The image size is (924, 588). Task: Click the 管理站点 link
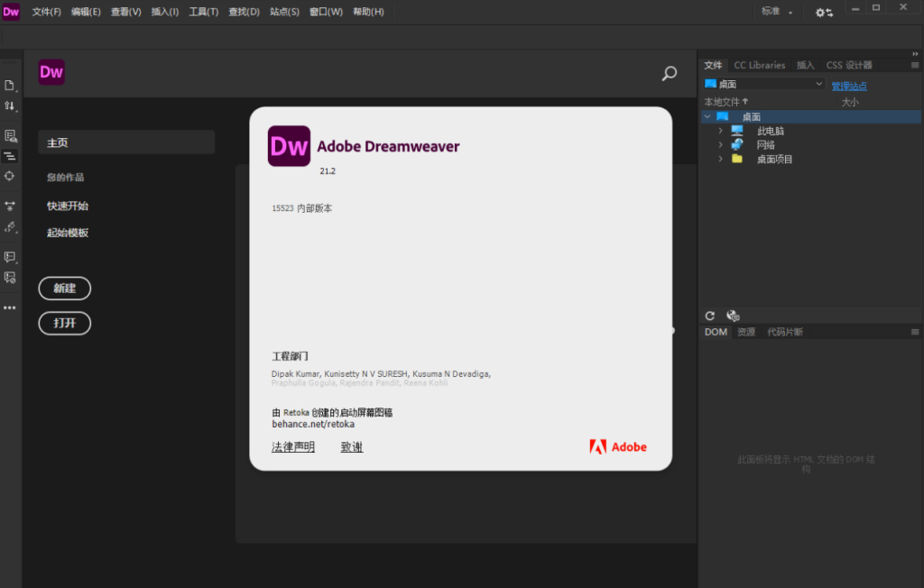tap(848, 86)
